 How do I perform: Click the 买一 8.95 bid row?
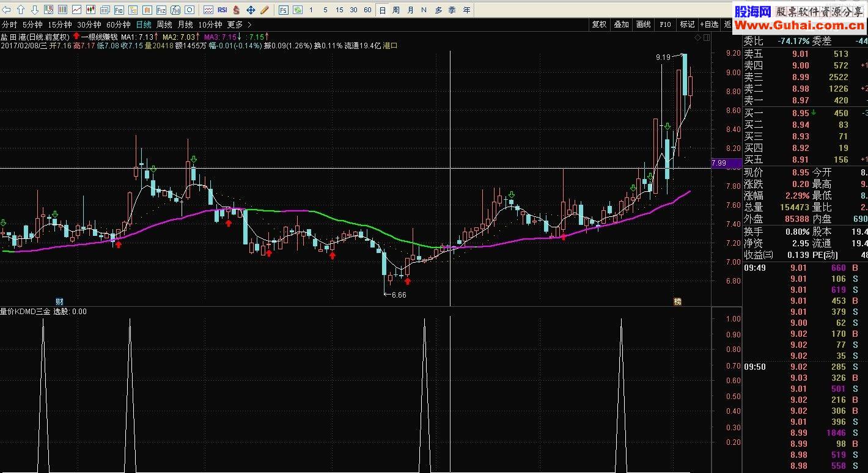click(x=804, y=113)
